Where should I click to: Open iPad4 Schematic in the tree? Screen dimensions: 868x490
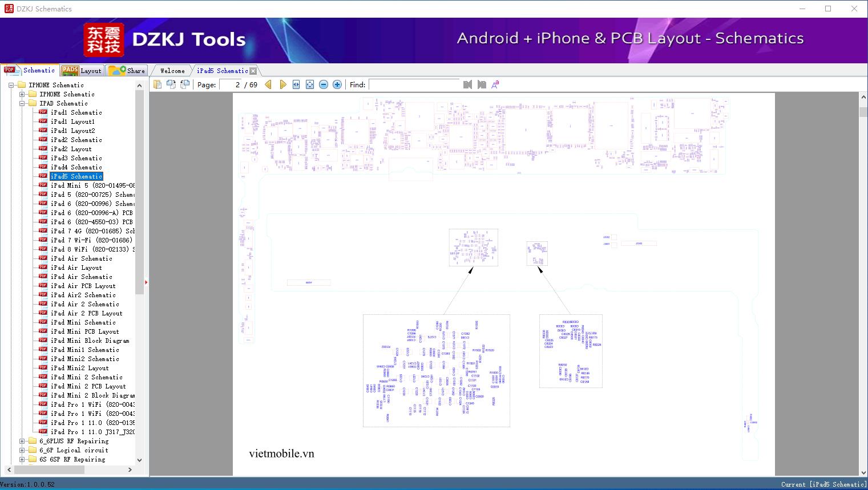point(76,167)
